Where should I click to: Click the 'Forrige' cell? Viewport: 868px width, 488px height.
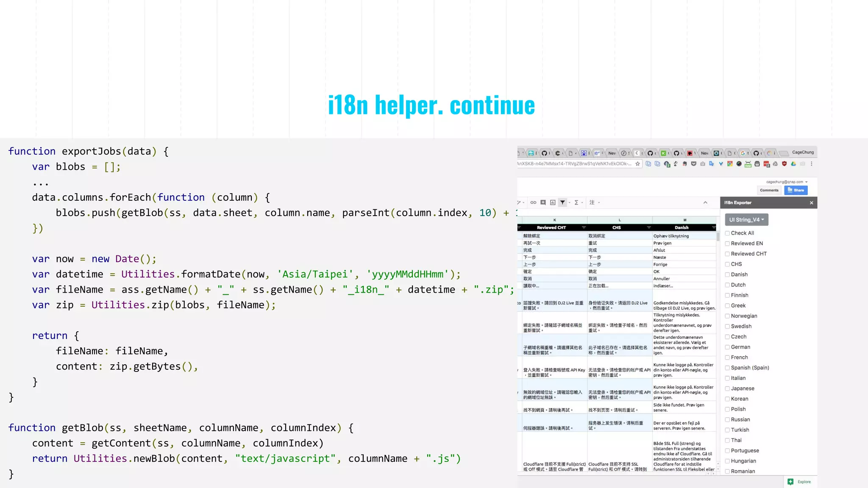(x=684, y=264)
